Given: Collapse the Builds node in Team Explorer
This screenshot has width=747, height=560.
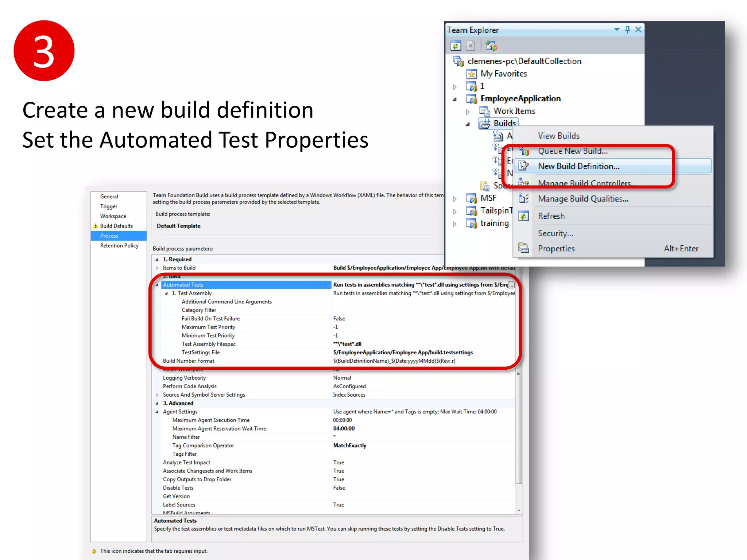Looking at the screenshot, I should click(468, 124).
